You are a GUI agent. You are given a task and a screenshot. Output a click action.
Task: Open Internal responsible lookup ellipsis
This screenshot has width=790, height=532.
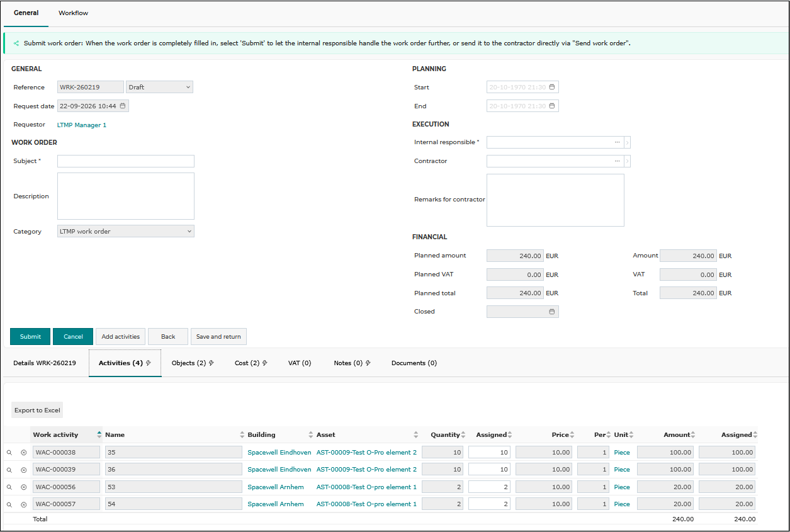(x=618, y=142)
